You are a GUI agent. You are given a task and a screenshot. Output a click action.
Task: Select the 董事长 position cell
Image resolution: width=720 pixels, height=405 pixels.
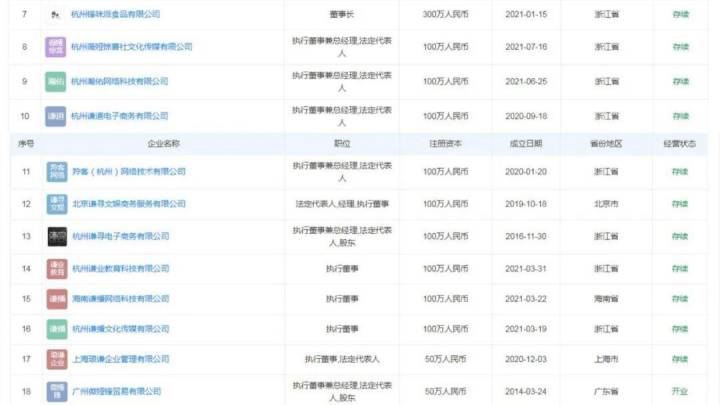coord(342,14)
